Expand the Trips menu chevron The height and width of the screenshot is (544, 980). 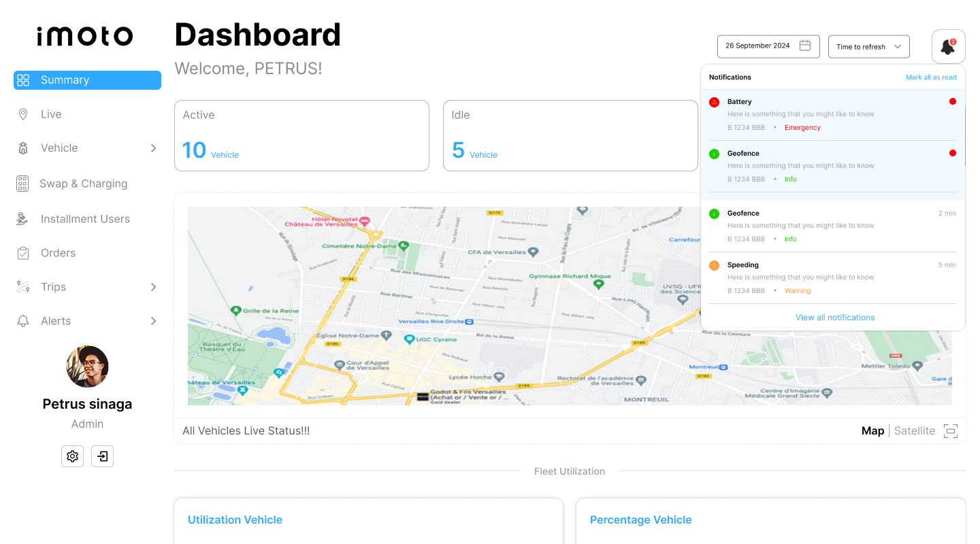[153, 287]
